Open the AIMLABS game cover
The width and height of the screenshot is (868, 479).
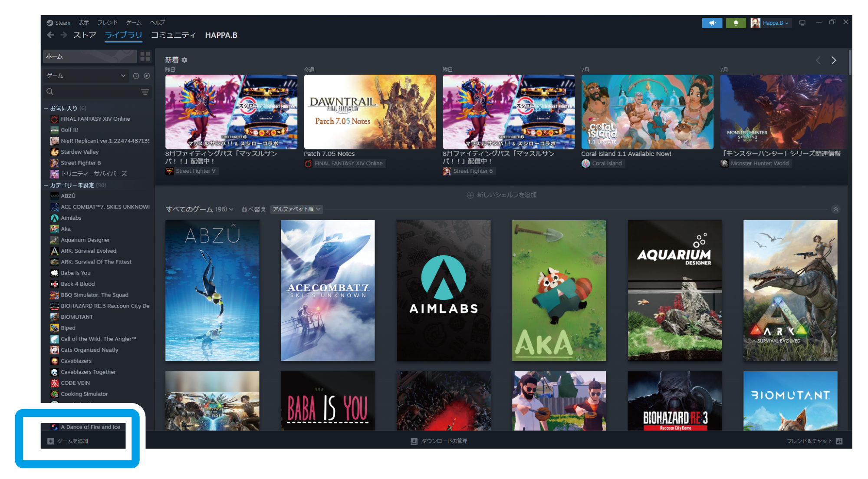point(444,291)
